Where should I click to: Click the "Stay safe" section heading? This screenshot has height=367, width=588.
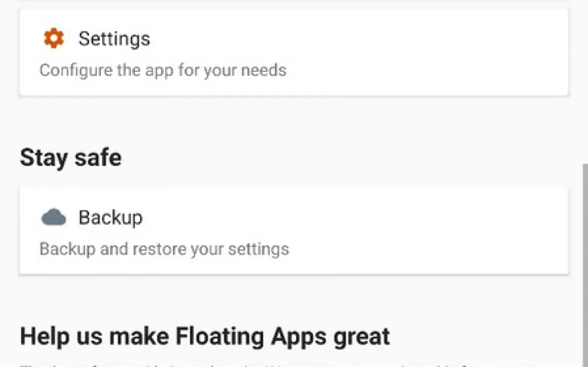[x=71, y=157]
